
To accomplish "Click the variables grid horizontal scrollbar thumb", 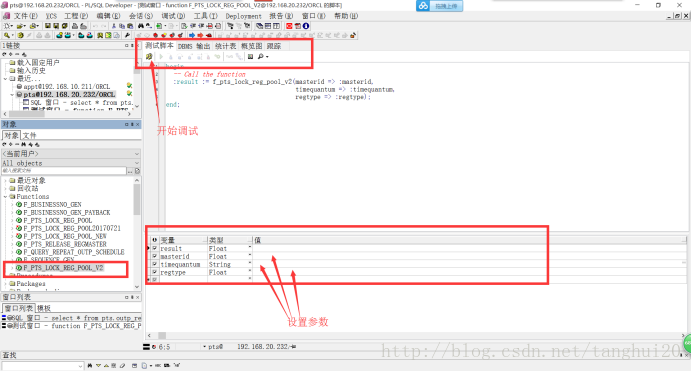I will (162, 336).
